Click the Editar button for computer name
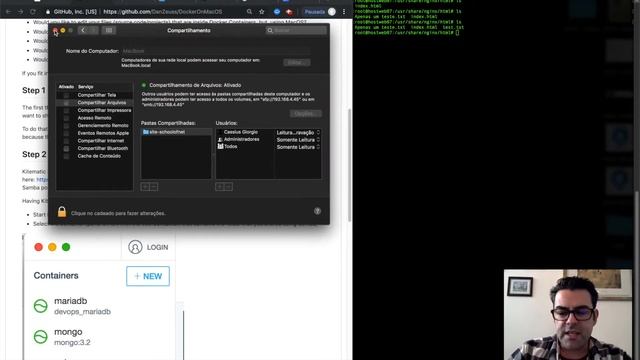 [x=297, y=62]
